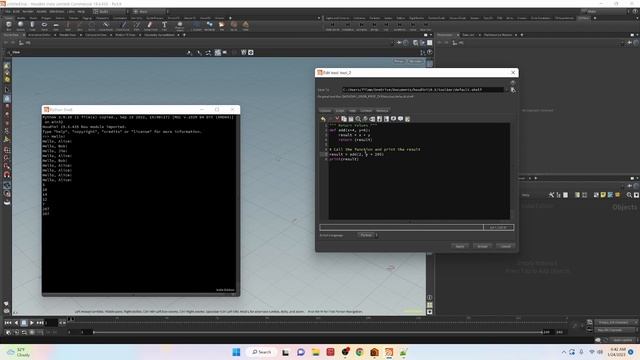Image resolution: width=640 pixels, height=360 pixels.
Task: Select the Grid shelf tool
Action: pyautogui.click(x=56, y=26)
